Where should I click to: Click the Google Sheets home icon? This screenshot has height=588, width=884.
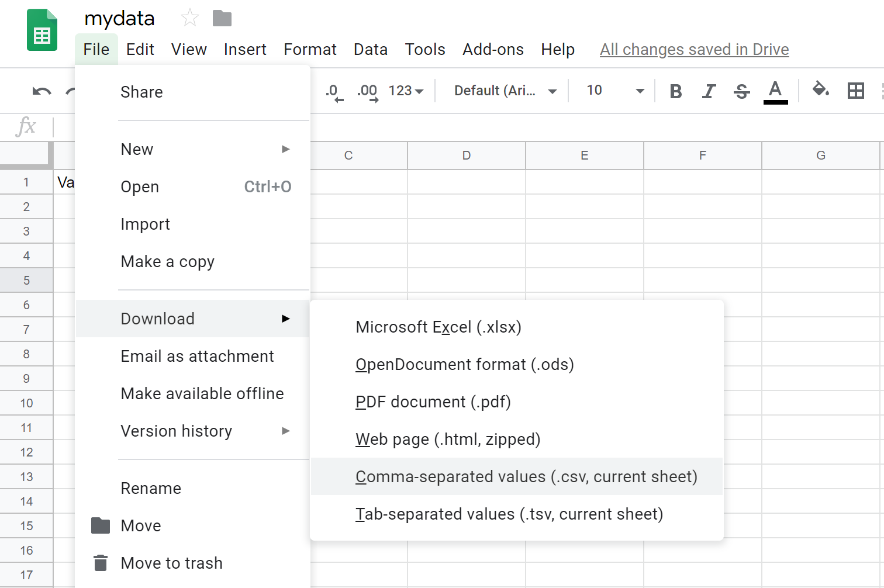click(x=42, y=30)
